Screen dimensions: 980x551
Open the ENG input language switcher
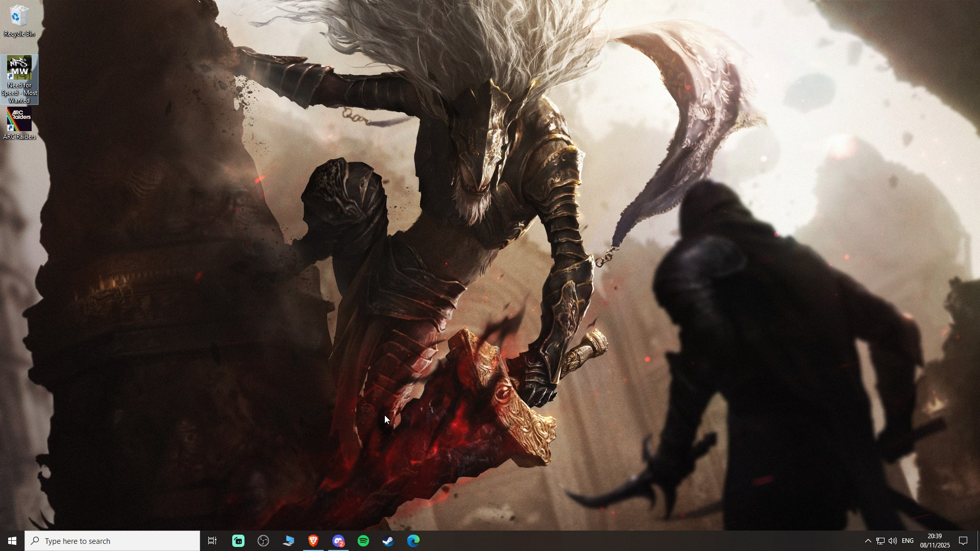point(908,541)
